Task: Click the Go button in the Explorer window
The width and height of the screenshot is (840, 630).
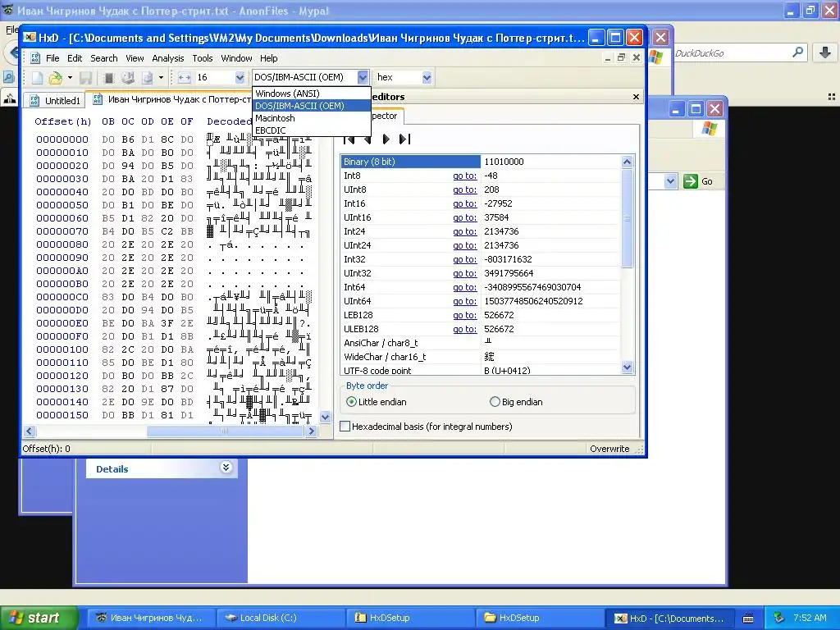Action: click(x=698, y=181)
